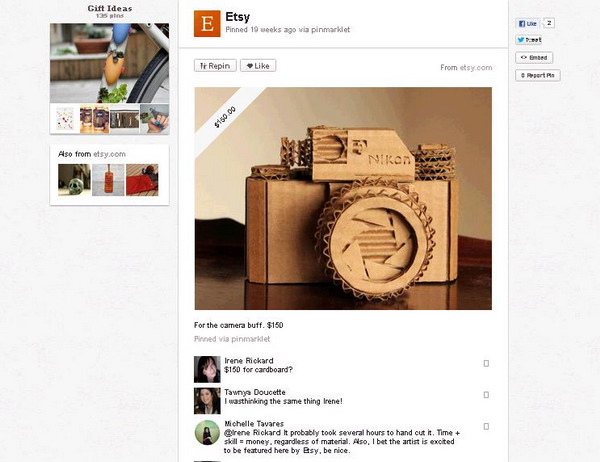The height and width of the screenshot is (462, 600).
Task: Open the cardboard Nikon camera image
Action: (x=343, y=198)
